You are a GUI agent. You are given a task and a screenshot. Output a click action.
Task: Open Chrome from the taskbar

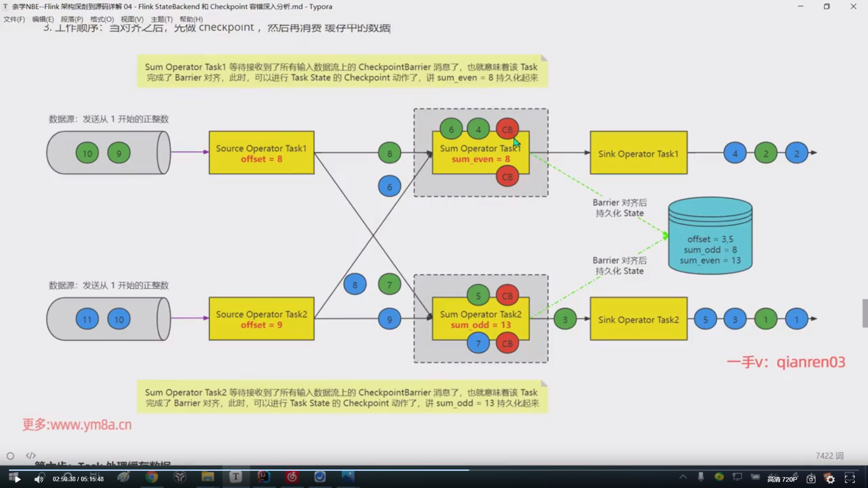coord(152,477)
